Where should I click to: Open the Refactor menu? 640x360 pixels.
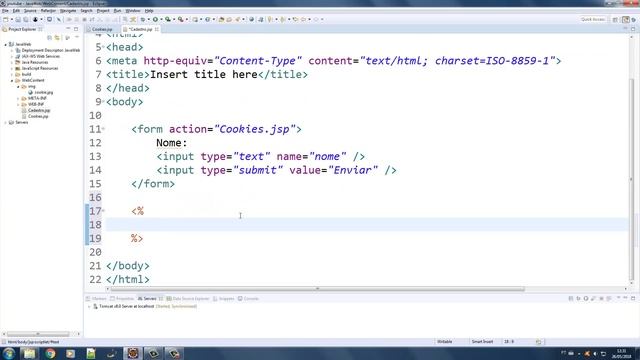click(x=48, y=11)
